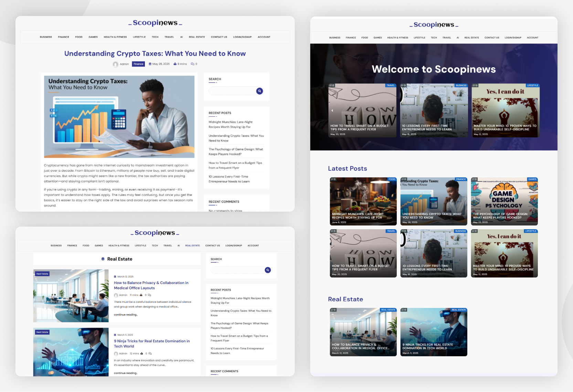573x392 pixels.
Task: Open Business in the crypto article page navigation
Action: click(46, 37)
